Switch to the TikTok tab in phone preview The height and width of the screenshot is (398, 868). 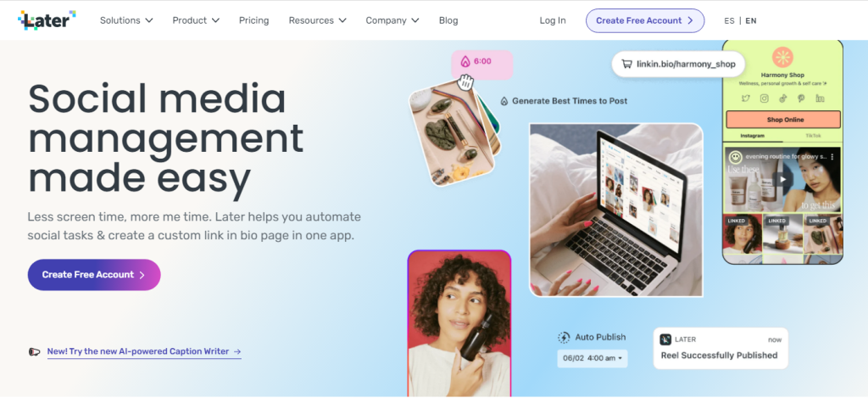[813, 136]
